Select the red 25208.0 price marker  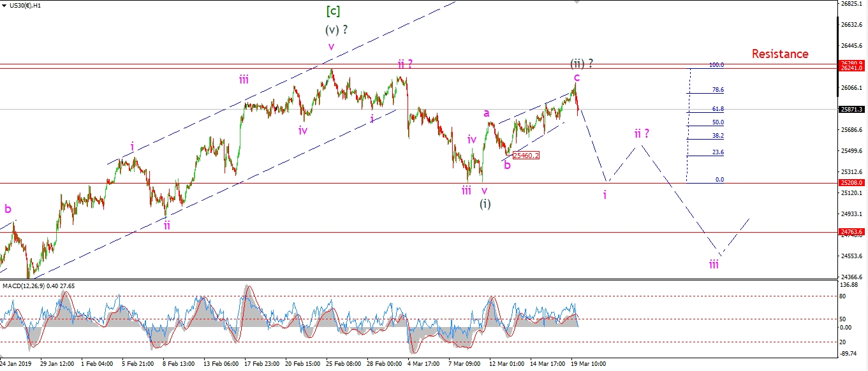point(851,183)
